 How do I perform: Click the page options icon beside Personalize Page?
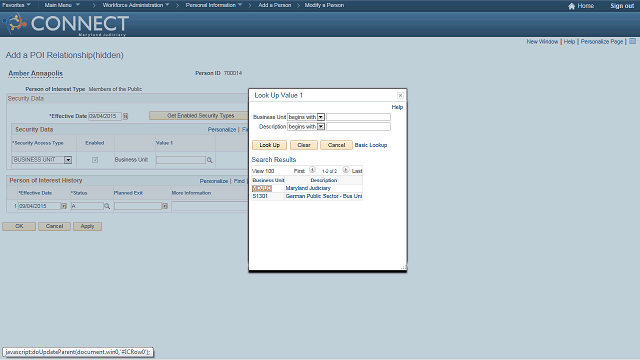632,41
